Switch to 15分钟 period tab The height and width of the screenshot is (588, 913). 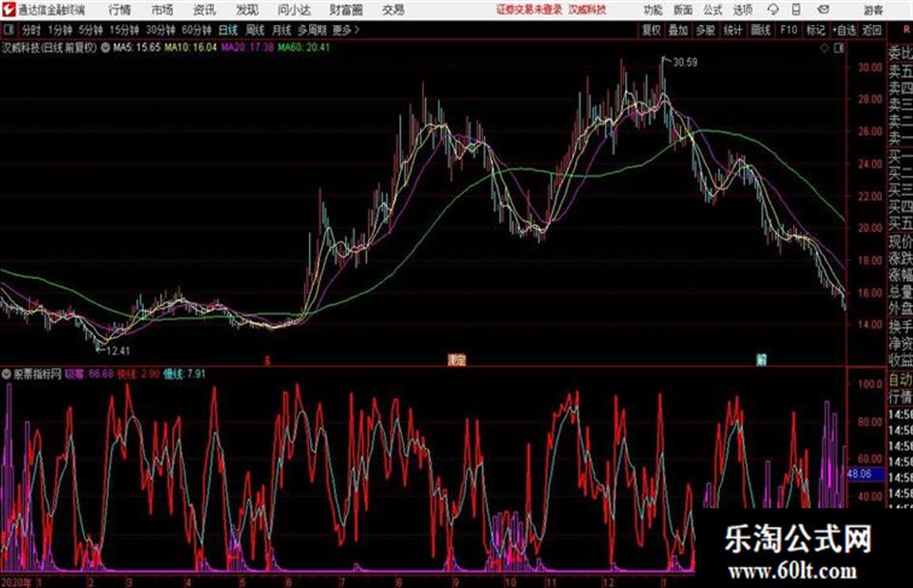[125, 30]
